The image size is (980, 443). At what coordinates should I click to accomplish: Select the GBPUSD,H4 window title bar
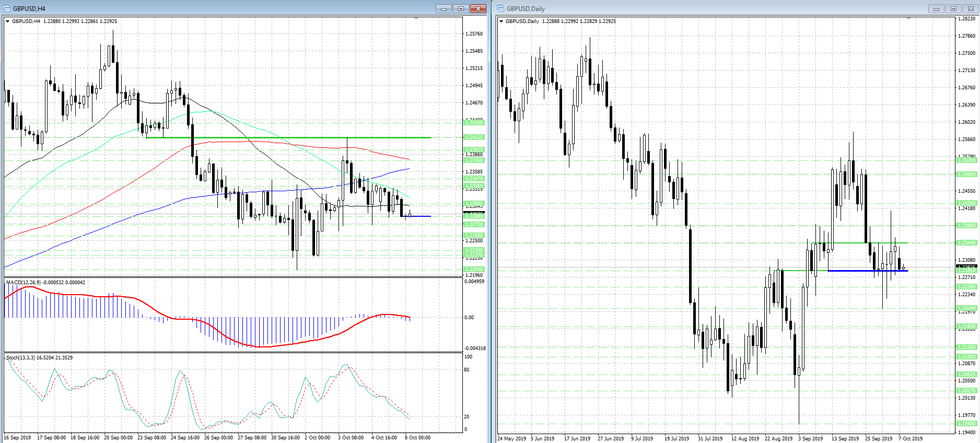pos(209,8)
